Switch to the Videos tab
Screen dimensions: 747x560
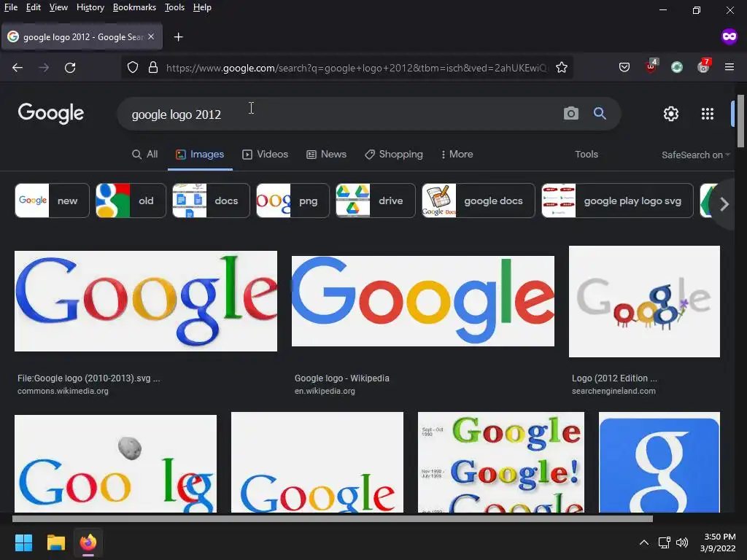pos(266,155)
